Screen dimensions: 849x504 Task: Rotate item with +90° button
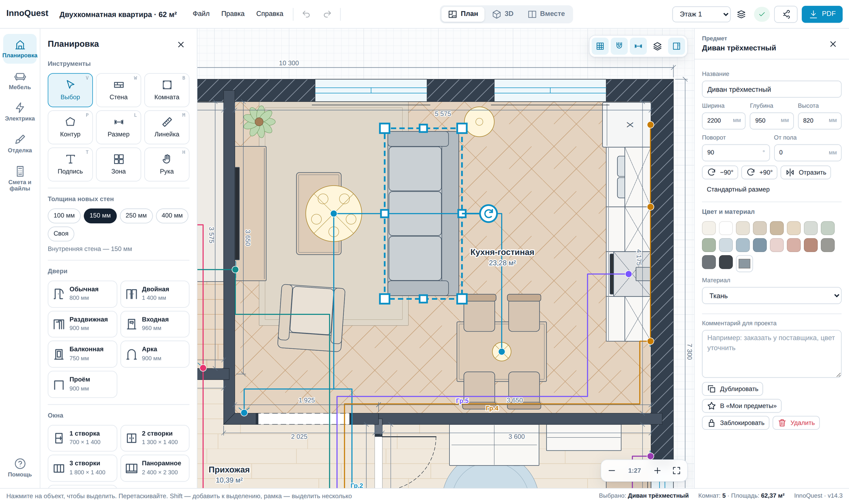click(759, 172)
